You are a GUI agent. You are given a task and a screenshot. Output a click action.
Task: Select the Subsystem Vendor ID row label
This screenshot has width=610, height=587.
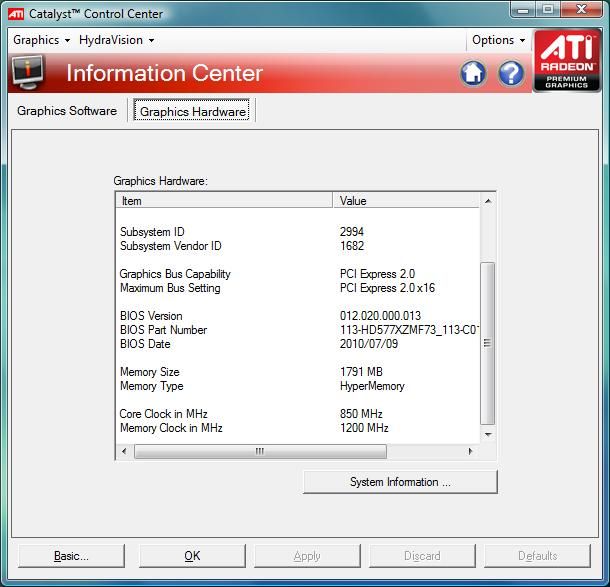click(x=171, y=246)
